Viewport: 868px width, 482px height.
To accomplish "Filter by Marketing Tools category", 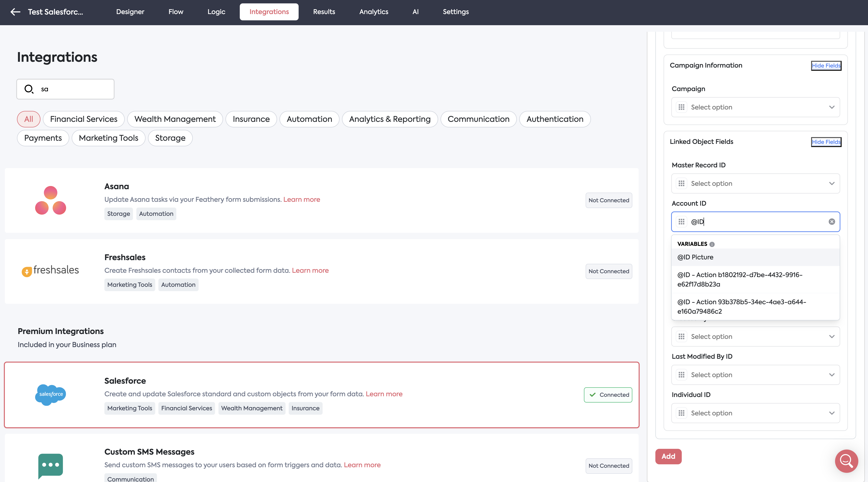I will coord(108,138).
